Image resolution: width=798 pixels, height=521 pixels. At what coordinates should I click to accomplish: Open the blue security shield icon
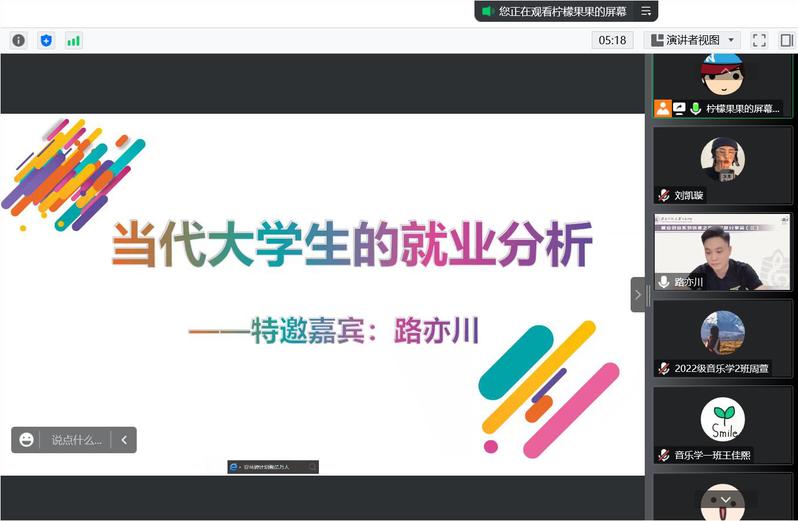(46, 40)
